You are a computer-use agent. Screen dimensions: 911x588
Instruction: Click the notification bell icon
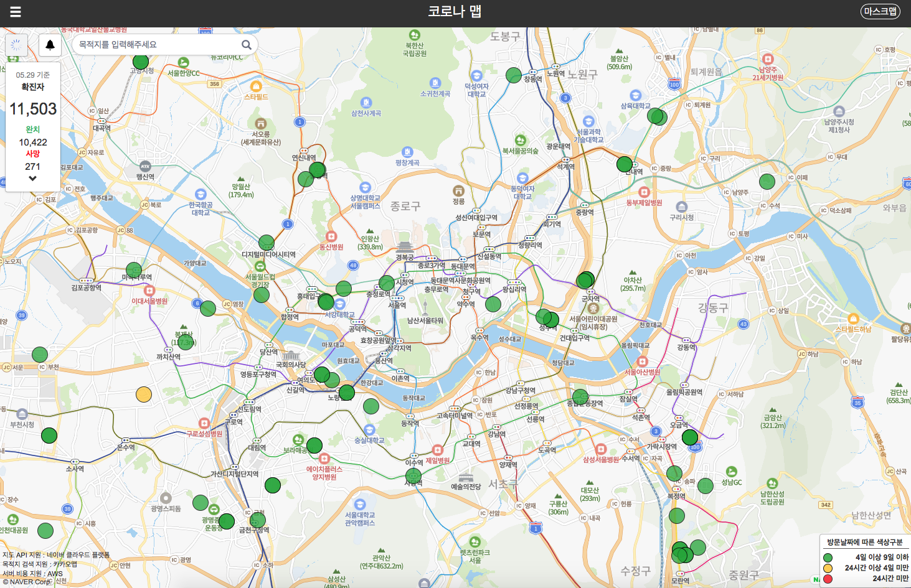[50, 45]
